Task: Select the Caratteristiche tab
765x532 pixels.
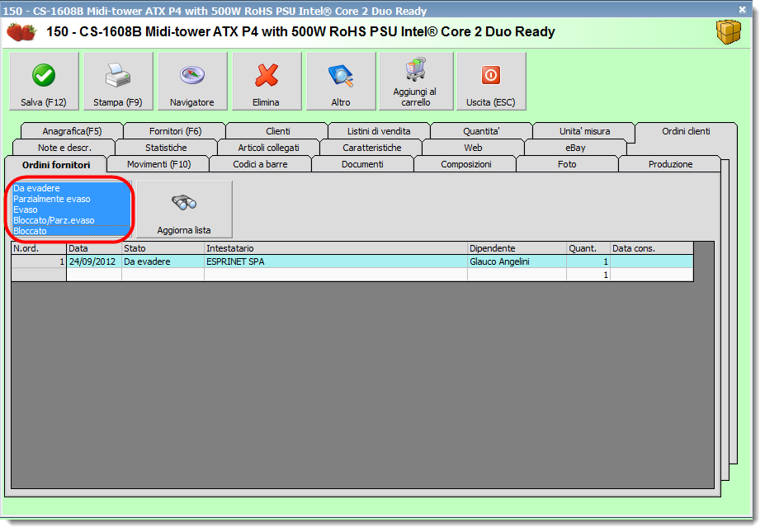Action: point(371,148)
